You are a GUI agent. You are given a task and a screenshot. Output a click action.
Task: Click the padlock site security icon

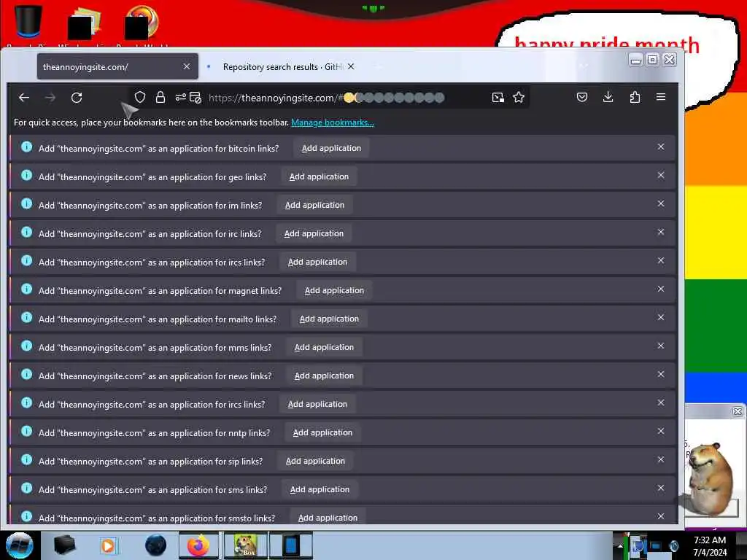160,97
